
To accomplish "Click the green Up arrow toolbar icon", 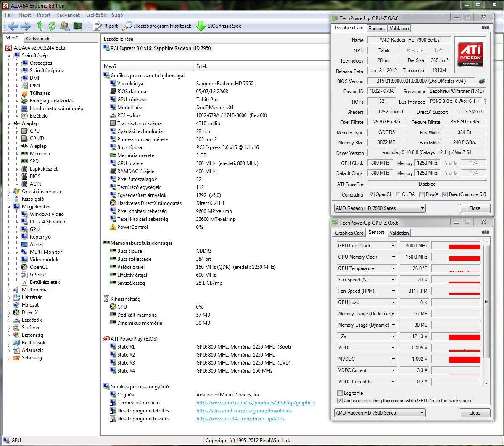I will coord(40,26).
